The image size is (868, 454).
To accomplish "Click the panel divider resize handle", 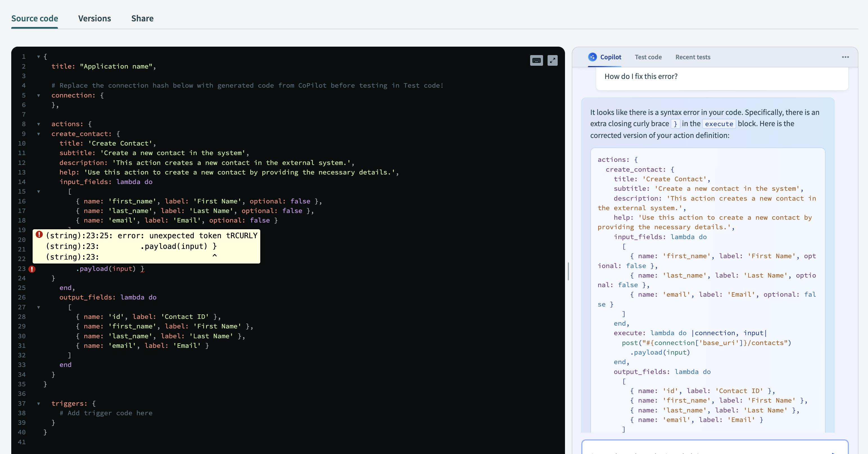I will pyautogui.click(x=568, y=271).
